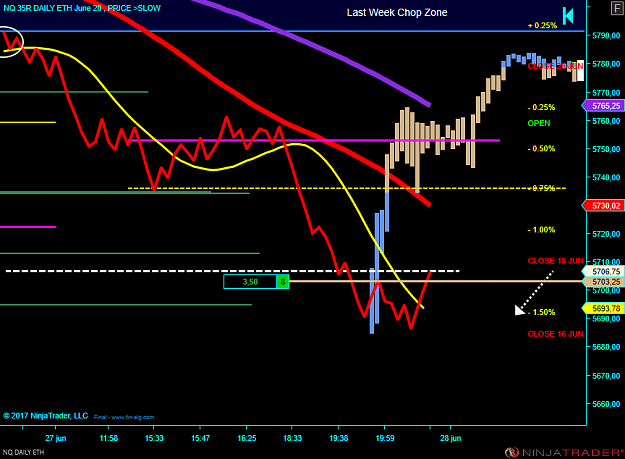Click the NinjaTrader logo in the corner
The height and width of the screenshot is (459, 625).
[x=564, y=453]
